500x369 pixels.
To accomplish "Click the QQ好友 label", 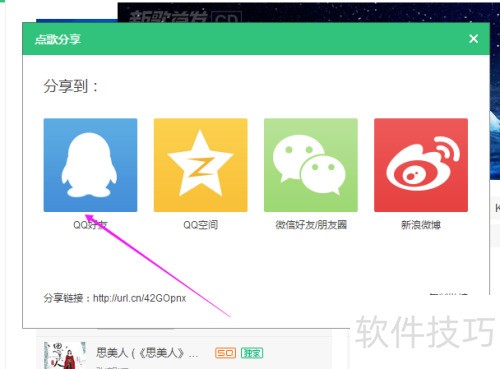I will click(x=90, y=225).
